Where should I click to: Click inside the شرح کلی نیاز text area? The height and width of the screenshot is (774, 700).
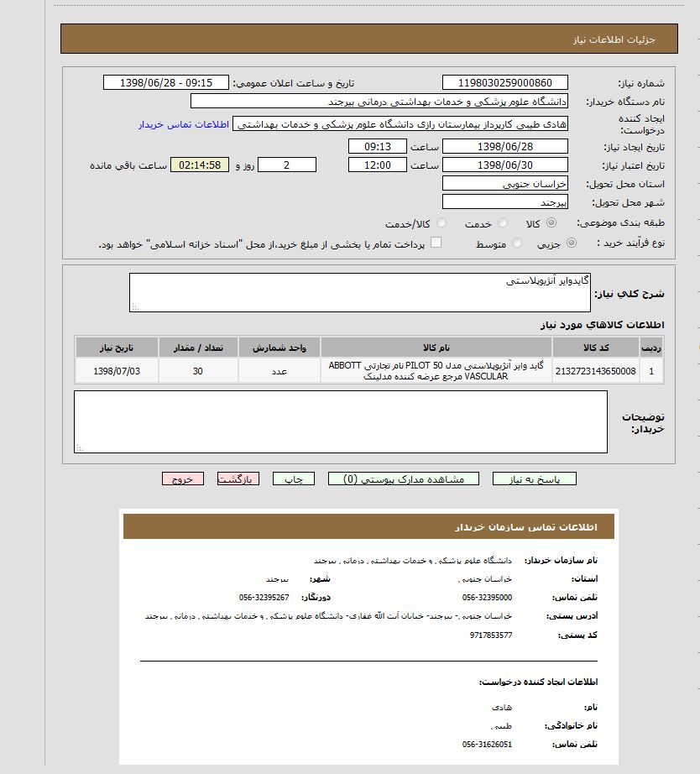(x=360, y=292)
